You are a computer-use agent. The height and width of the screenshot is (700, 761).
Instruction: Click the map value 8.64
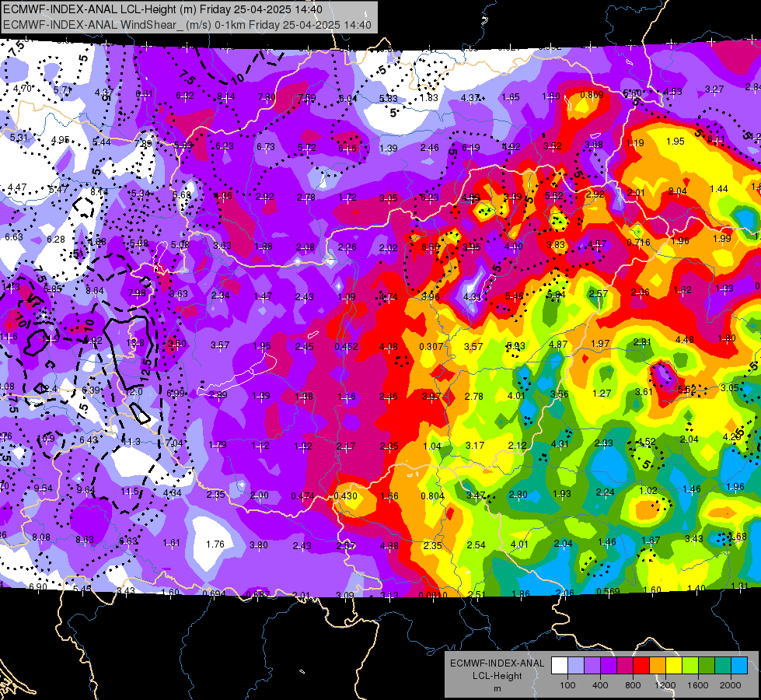tap(95, 290)
